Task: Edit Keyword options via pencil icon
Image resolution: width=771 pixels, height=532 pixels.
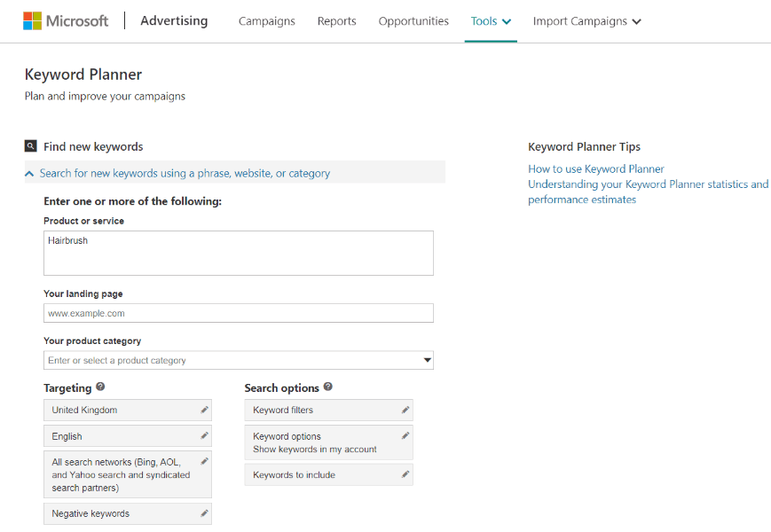Action: [405, 435]
